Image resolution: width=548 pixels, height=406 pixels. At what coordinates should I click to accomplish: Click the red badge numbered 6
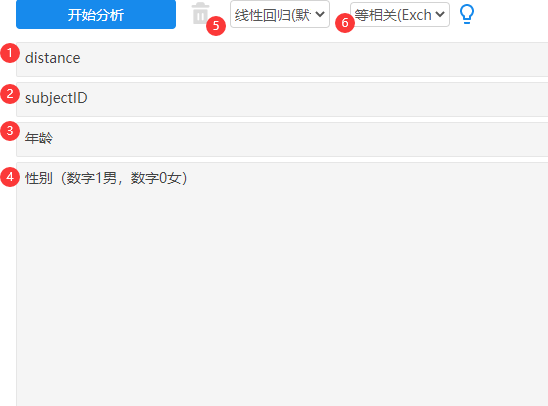coord(345,23)
